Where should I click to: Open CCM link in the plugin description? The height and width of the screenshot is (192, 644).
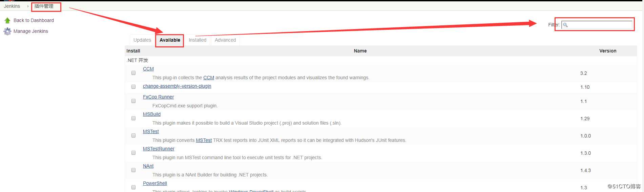(x=209, y=78)
